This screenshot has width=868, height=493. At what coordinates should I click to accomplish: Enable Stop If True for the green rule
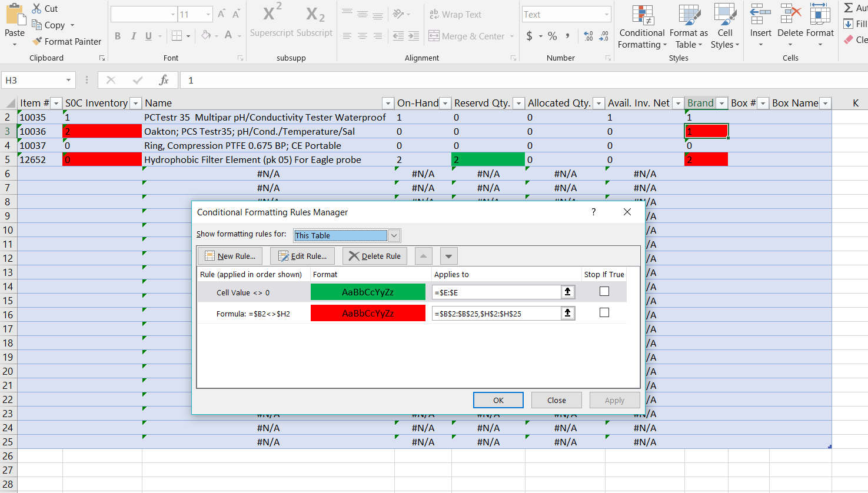coord(604,291)
